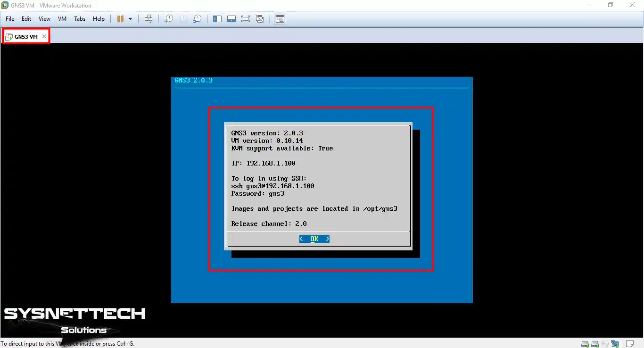The image size is (644, 348).
Task: Pause the VM with the suspend button
Action: coord(120,19)
